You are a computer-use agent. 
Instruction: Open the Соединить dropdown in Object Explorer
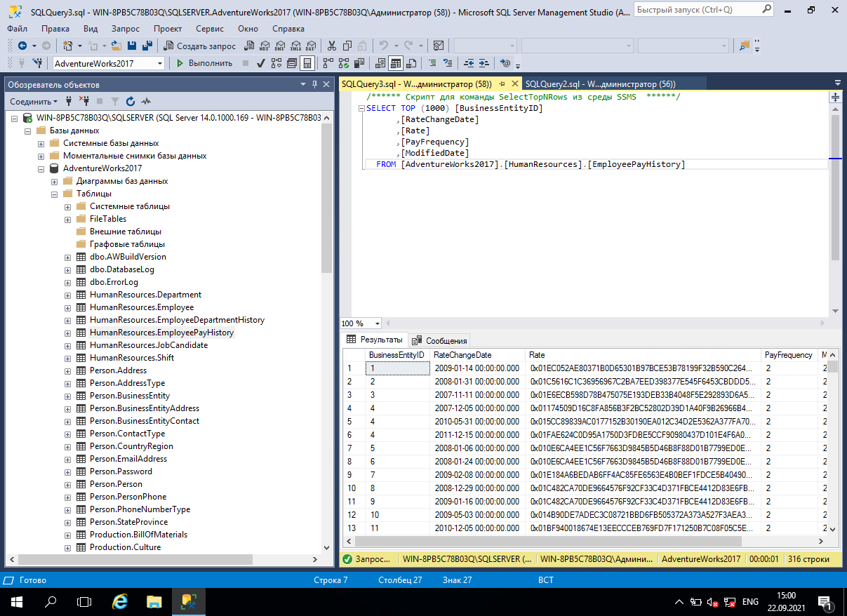point(34,101)
